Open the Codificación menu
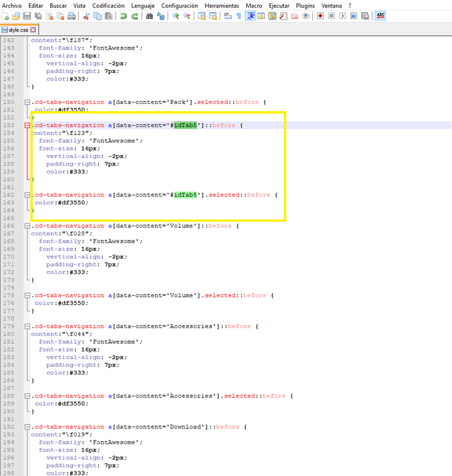This screenshot has height=476, width=452. click(108, 5)
